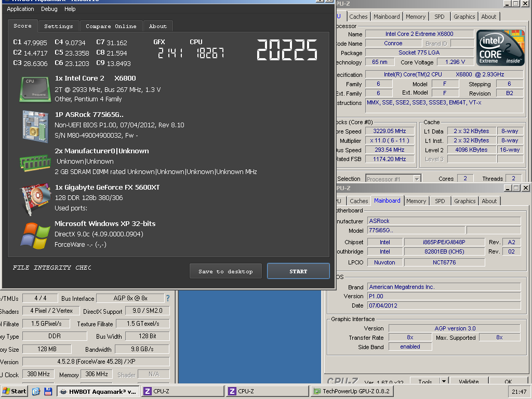This screenshot has width=532, height=399.
Task: Open the About tab in Aquamark
Action: [158, 26]
